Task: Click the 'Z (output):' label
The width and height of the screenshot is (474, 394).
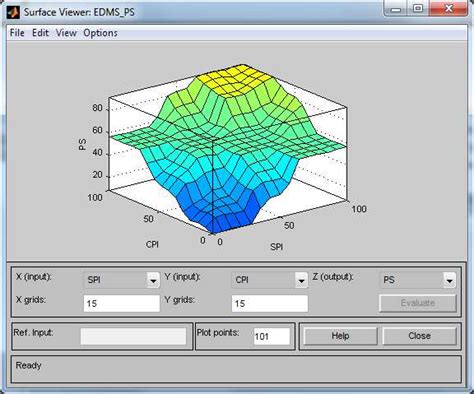Action: [333, 277]
